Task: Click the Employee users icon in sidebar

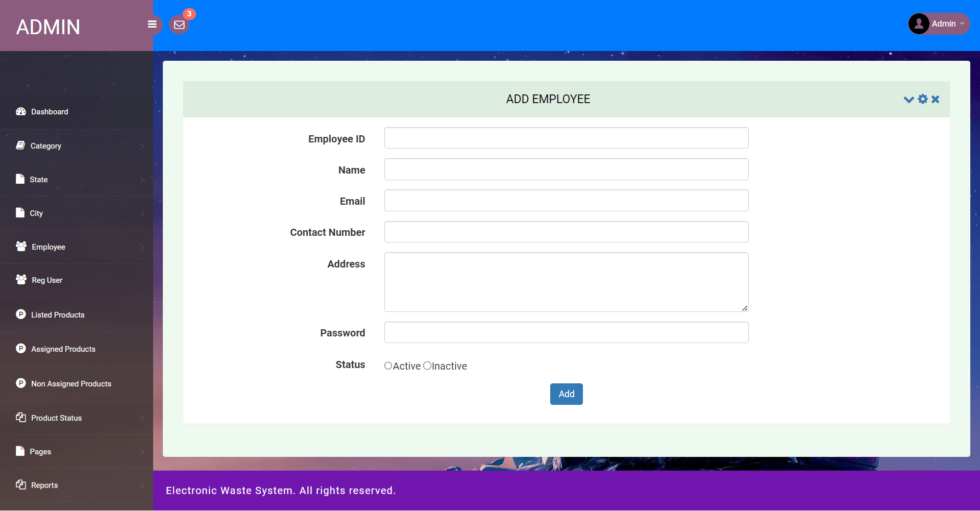Action: [20, 246]
